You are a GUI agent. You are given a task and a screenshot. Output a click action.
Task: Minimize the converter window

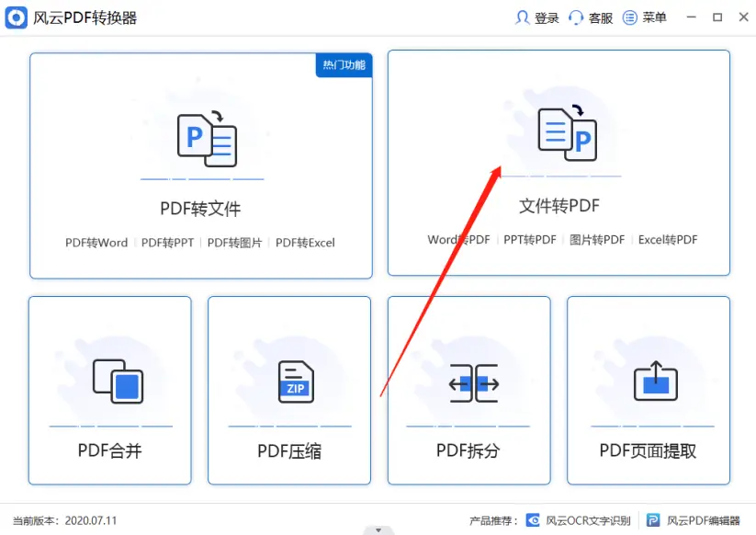tap(692, 17)
